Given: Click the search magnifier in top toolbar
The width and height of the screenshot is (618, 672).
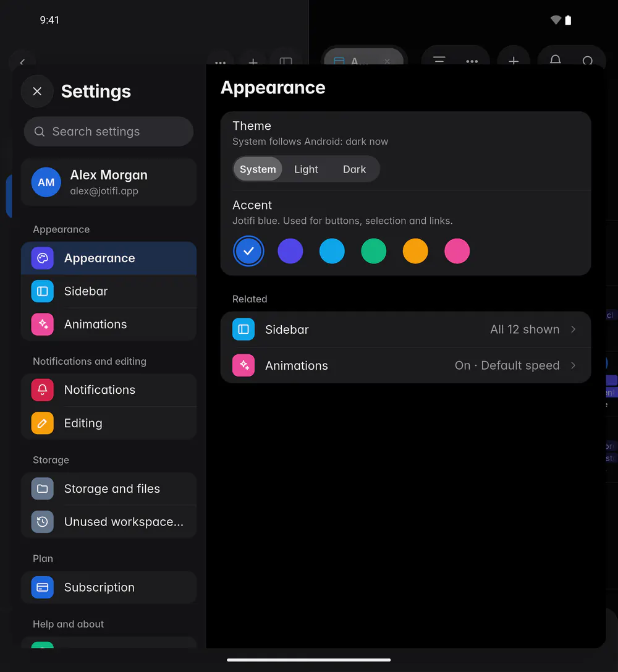Looking at the screenshot, I should 588,61.
